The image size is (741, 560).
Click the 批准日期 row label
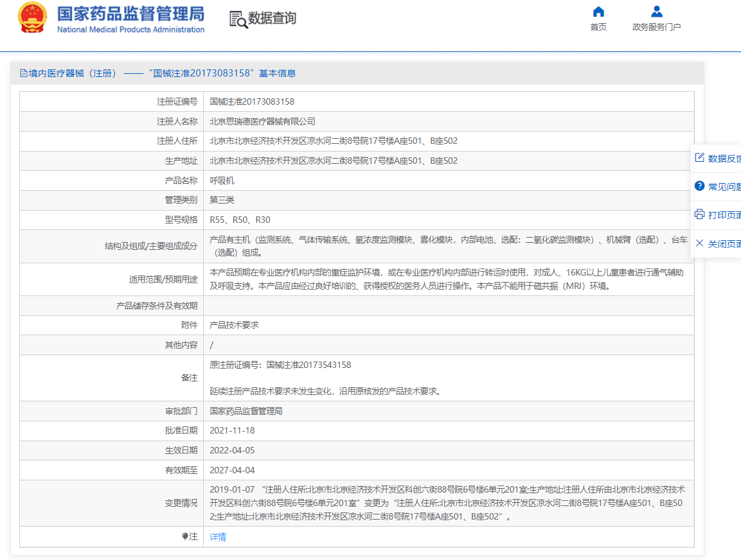(x=181, y=430)
